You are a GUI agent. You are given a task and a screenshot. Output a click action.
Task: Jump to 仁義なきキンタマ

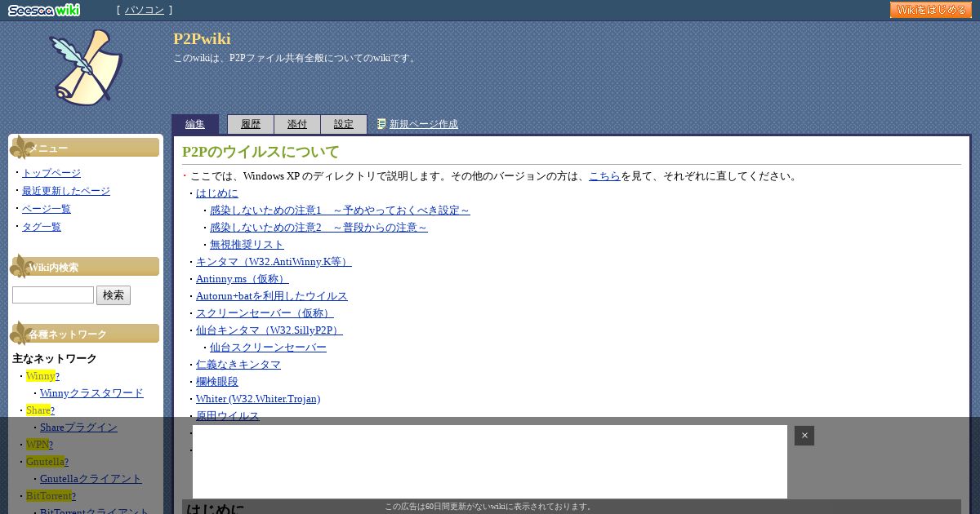point(238,365)
